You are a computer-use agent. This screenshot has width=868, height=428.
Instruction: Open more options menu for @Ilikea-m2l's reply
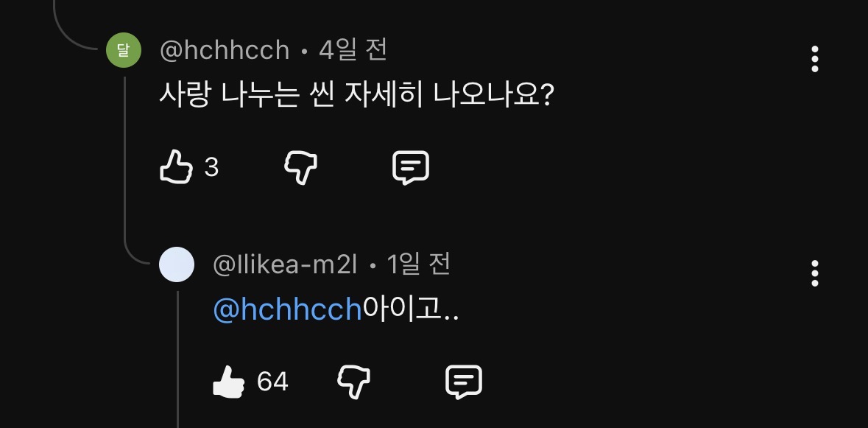814,273
